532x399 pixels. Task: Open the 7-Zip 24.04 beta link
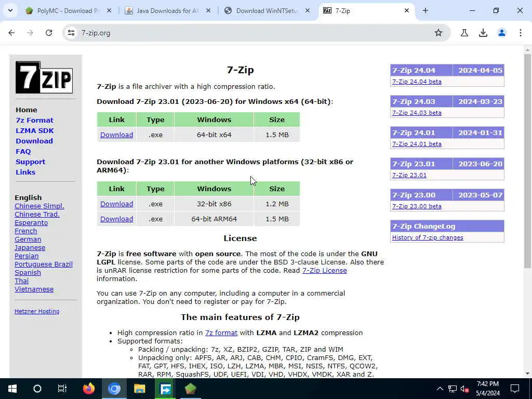point(417,82)
